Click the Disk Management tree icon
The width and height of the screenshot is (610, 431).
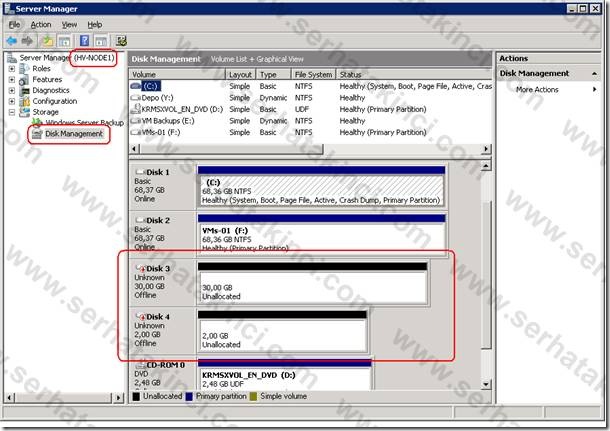click(37, 134)
